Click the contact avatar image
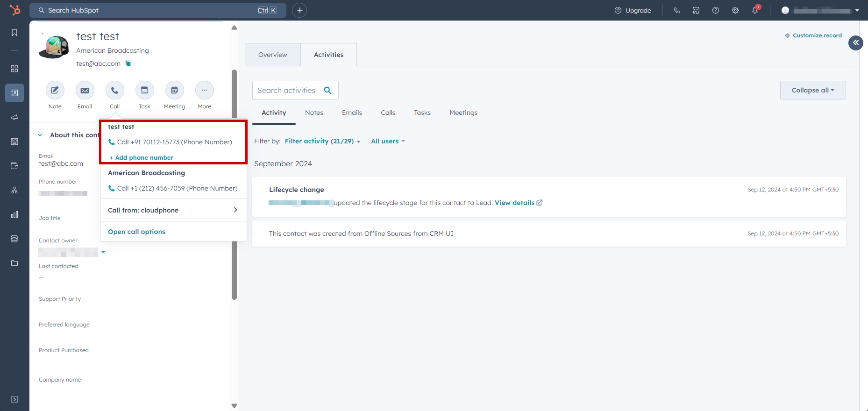 click(x=54, y=47)
